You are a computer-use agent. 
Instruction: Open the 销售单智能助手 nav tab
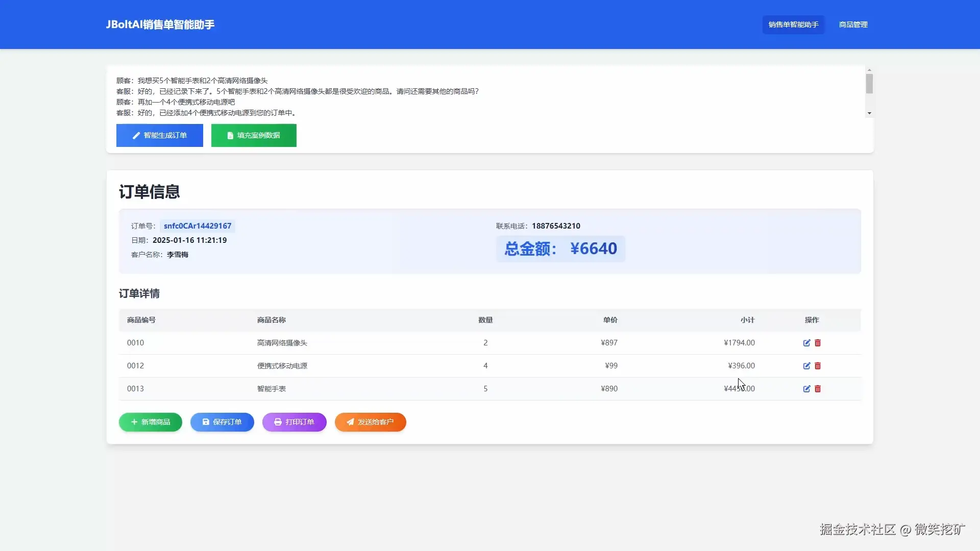click(793, 24)
